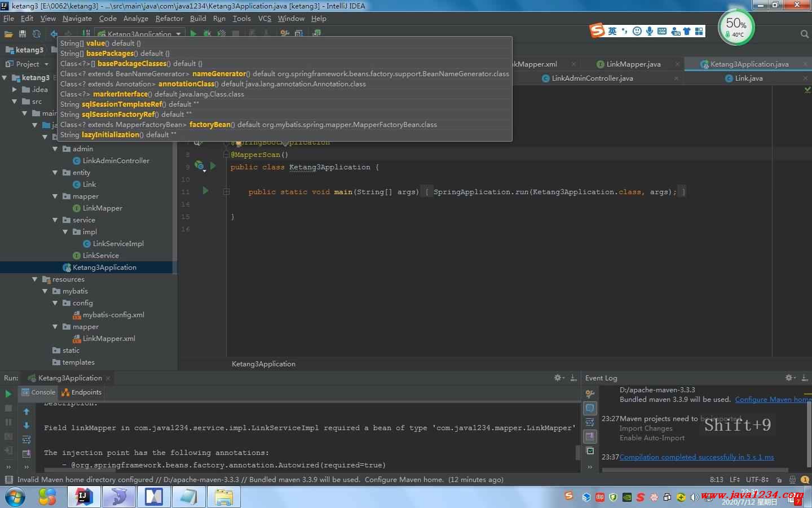Screen dimensions: 812x508
Task: Select LinkServiceImpl in project tree
Action: (x=118, y=244)
